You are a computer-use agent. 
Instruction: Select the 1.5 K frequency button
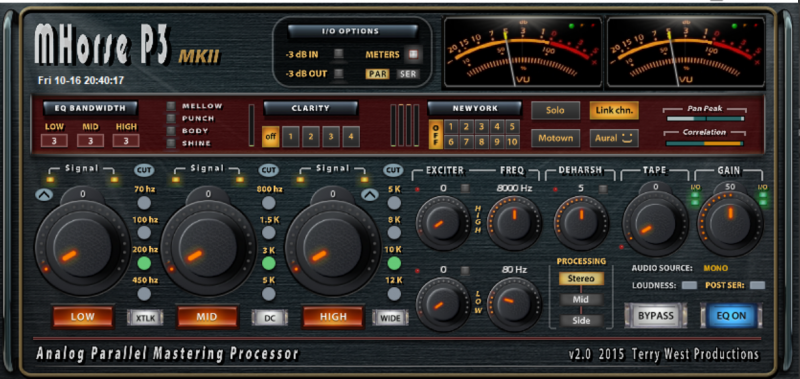click(x=269, y=233)
